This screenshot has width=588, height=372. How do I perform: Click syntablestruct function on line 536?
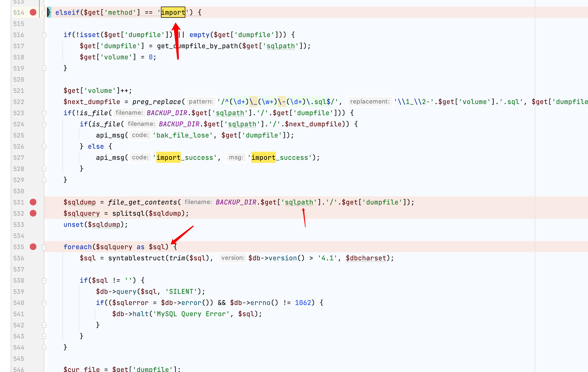(137, 258)
